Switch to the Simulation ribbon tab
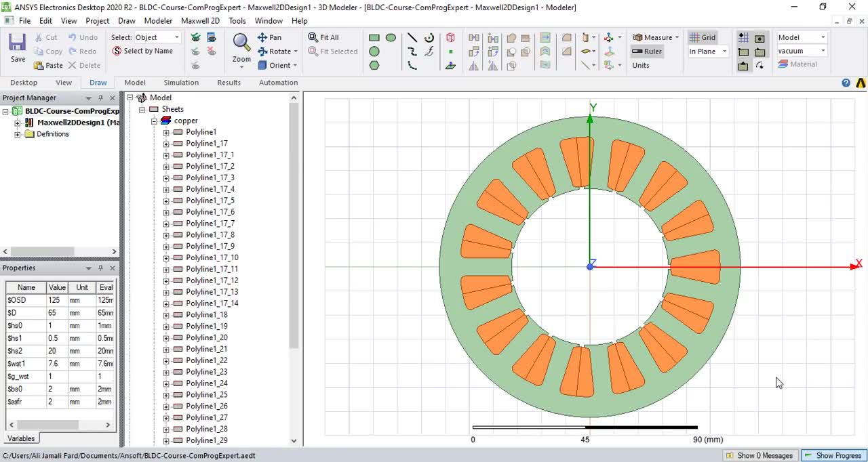 click(181, 83)
